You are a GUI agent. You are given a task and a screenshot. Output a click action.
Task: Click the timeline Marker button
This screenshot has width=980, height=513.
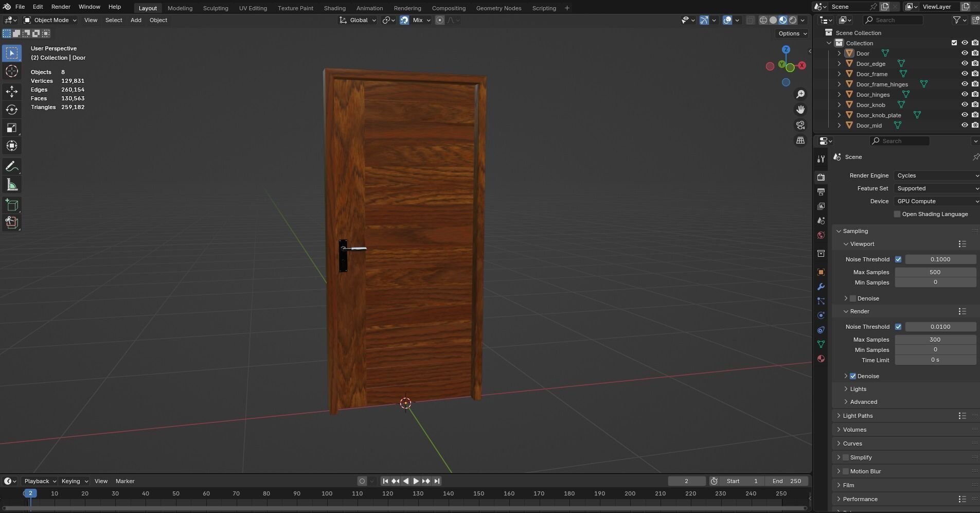[125, 481]
